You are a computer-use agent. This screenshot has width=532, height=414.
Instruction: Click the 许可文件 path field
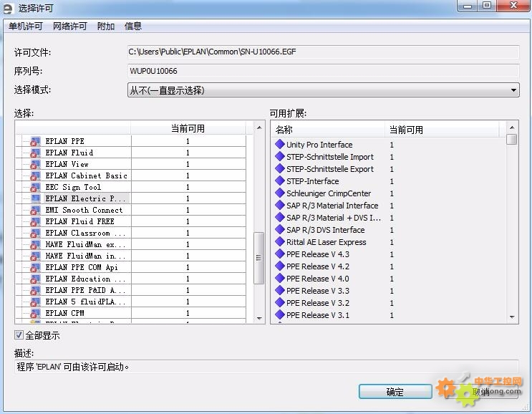(x=324, y=52)
